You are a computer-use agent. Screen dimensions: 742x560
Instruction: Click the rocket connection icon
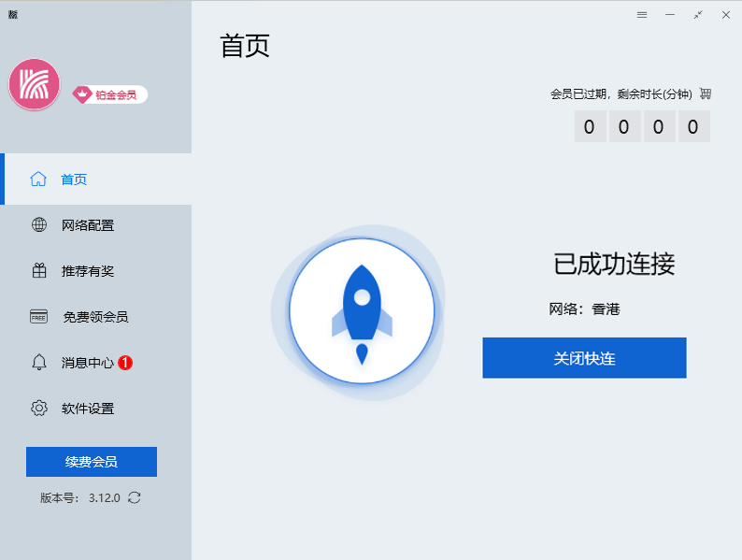[x=362, y=311]
